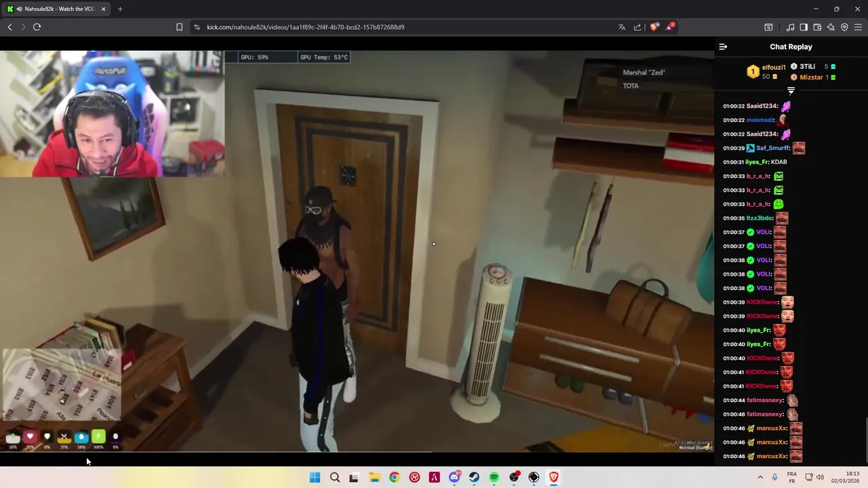
Task: Click the GPU 59% overlay label
Action: coord(254,57)
